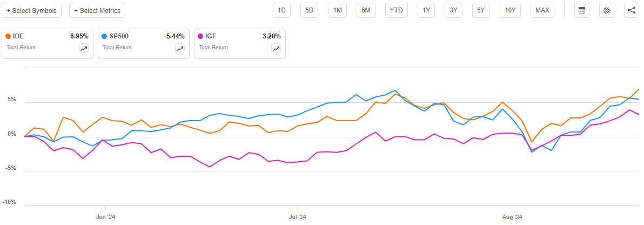The image size is (644, 225).
Task: Set the range to 5Y
Action: pos(480,10)
